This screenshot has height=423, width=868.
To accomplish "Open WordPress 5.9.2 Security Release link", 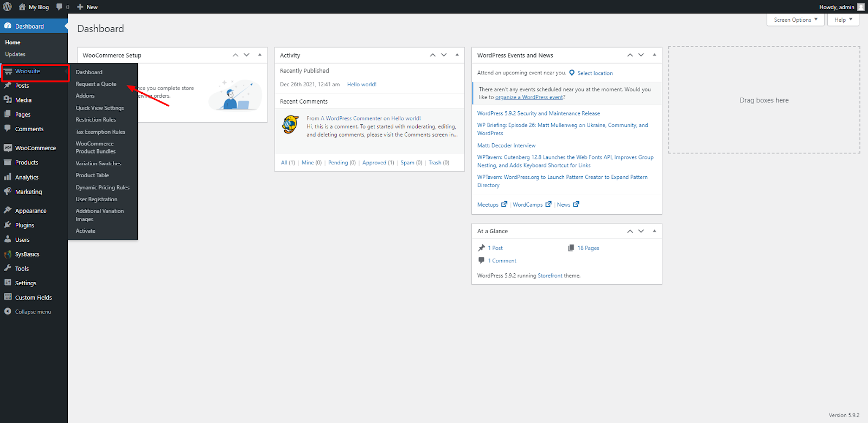I will (539, 113).
